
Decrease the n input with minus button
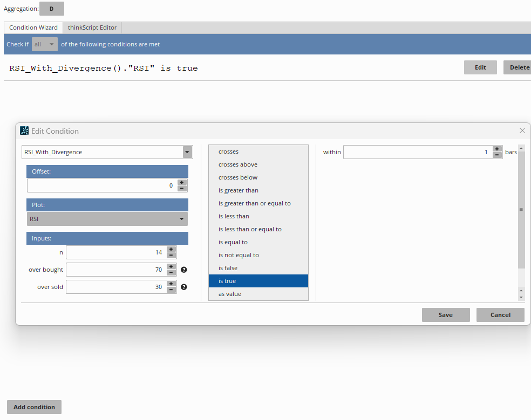[x=171, y=256]
